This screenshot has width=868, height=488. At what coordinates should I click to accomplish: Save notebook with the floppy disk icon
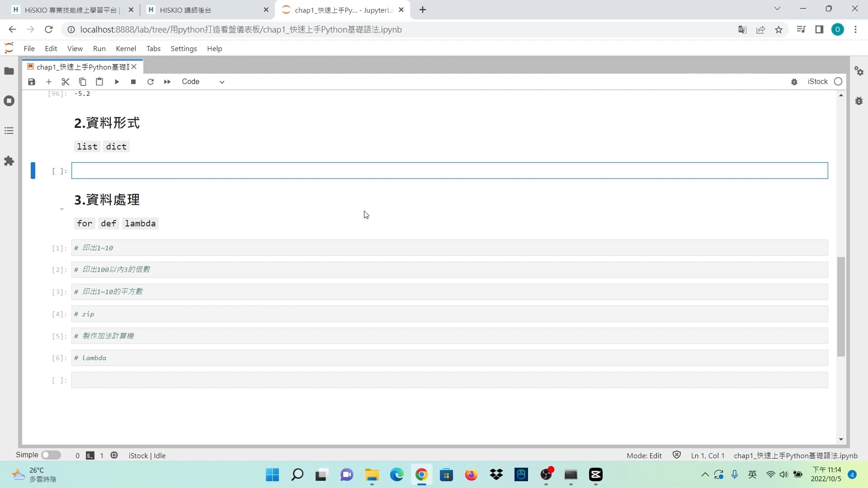click(31, 82)
